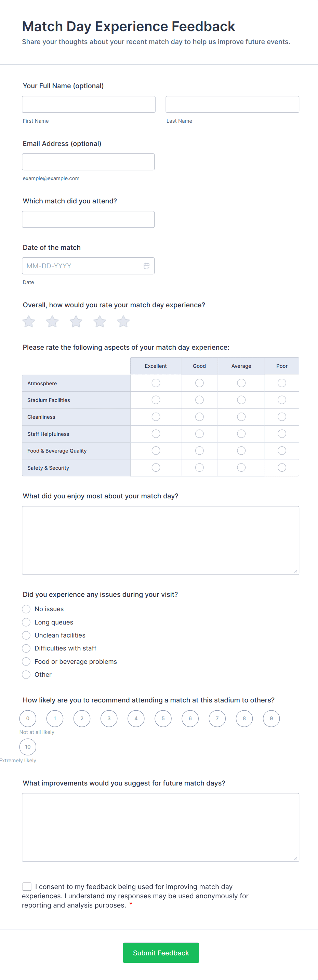318x980 pixels.
Task: Choose the fourth star rating
Action: [100, 321]
